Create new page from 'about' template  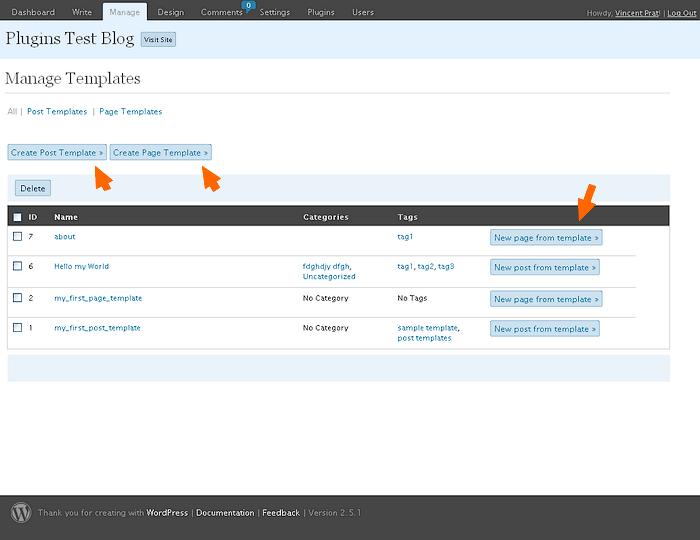546,238
